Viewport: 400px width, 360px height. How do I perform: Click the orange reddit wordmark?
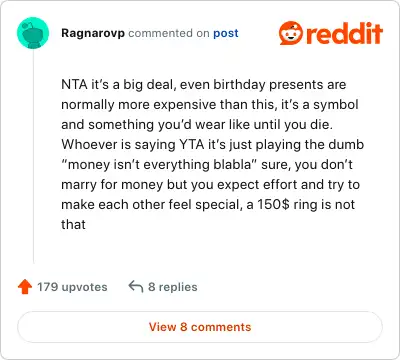point(344,33)
